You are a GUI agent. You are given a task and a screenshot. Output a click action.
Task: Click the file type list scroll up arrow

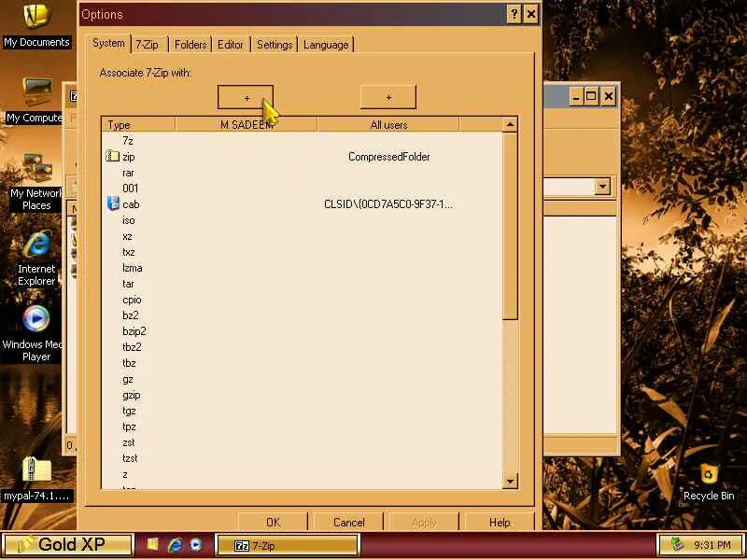(x=510, y=125)
